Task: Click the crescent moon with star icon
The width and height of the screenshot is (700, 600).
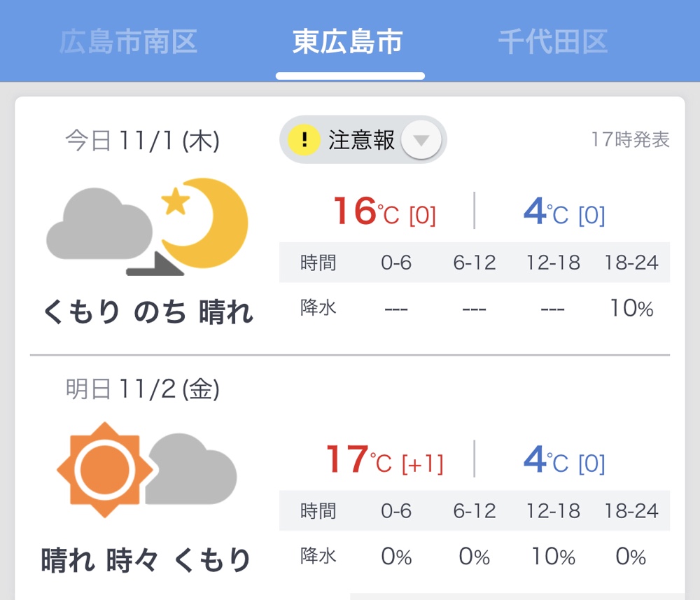Action: pos(204,223)
